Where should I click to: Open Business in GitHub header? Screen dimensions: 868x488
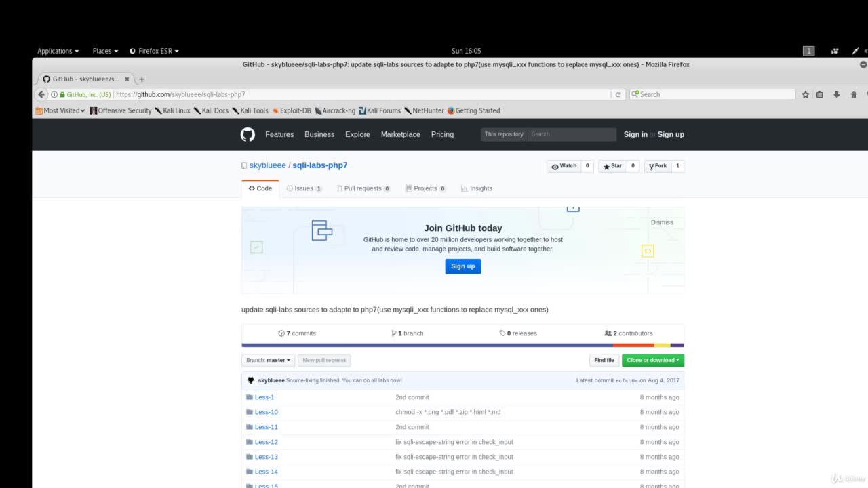(x=319, y=134)
